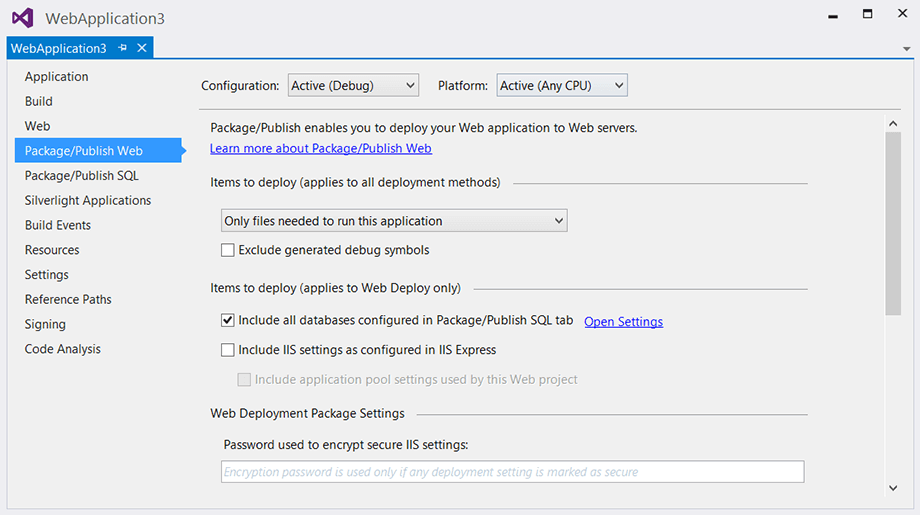920x515 pixels.
Task: Open the Settings properties page
Action: click(46, 275)
